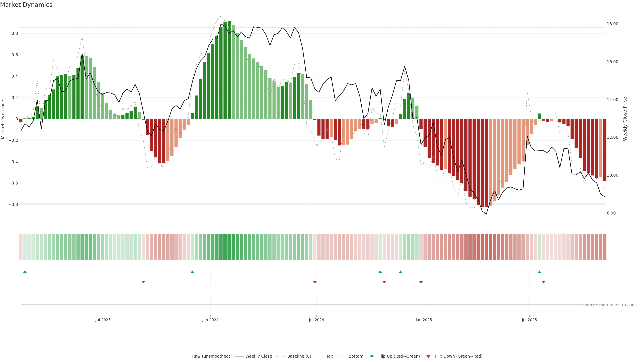Screen dimensions: 644x362
Task: Click the Bottom legend label
Action: (x=356, y=356)
